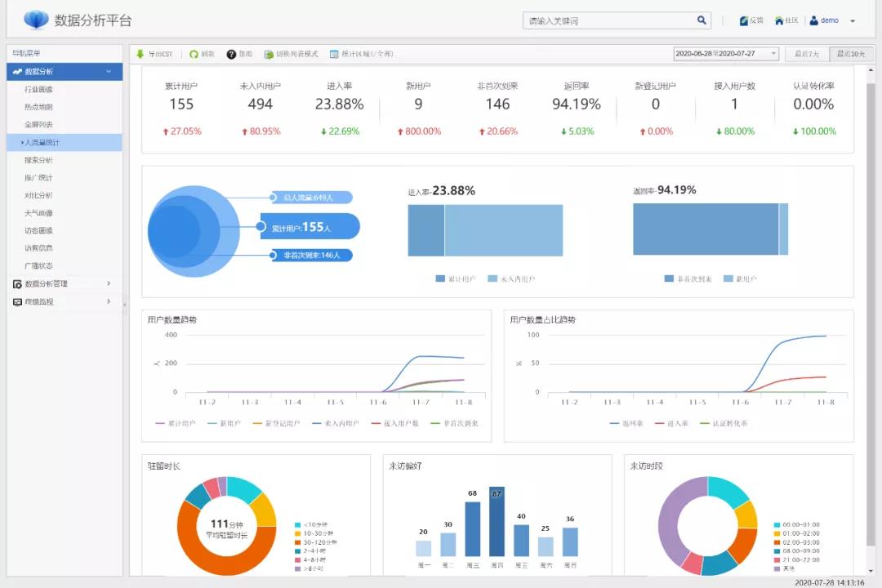Image resolution: width=882 pixels, height=588 pixels.
Task: Click the demo user avatar icon
Action: 813,20
